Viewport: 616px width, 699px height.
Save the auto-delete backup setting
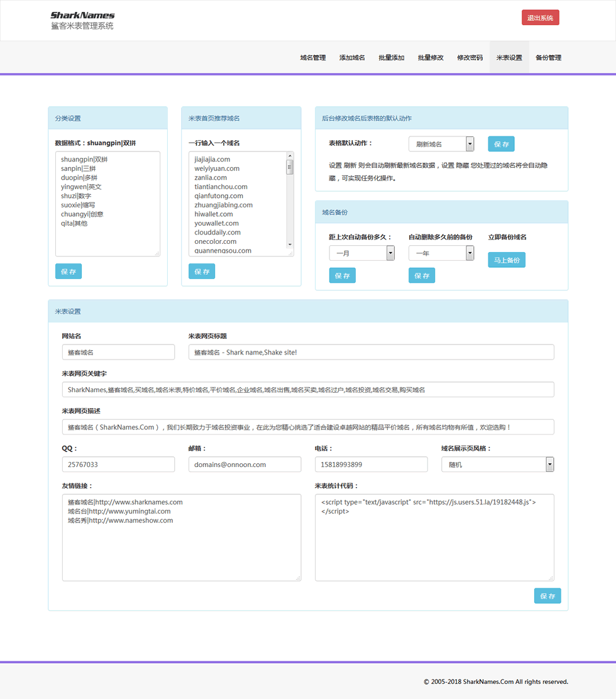click(x=422, y=275)
